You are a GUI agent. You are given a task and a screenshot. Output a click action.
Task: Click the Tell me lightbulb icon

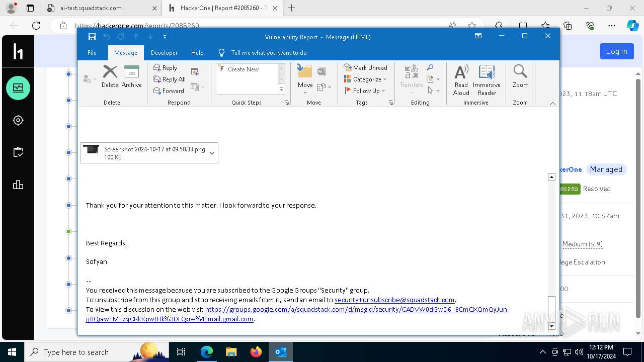click(x=221, y=53)
